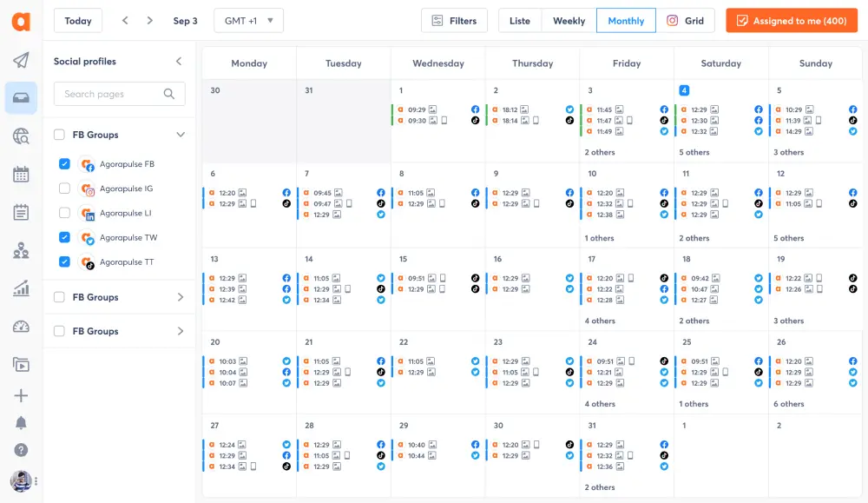Image resolution: width=868 pixels, height=503 pixels.
Task: Click the plus icon in sidebar
Action: tap(21, 395)
